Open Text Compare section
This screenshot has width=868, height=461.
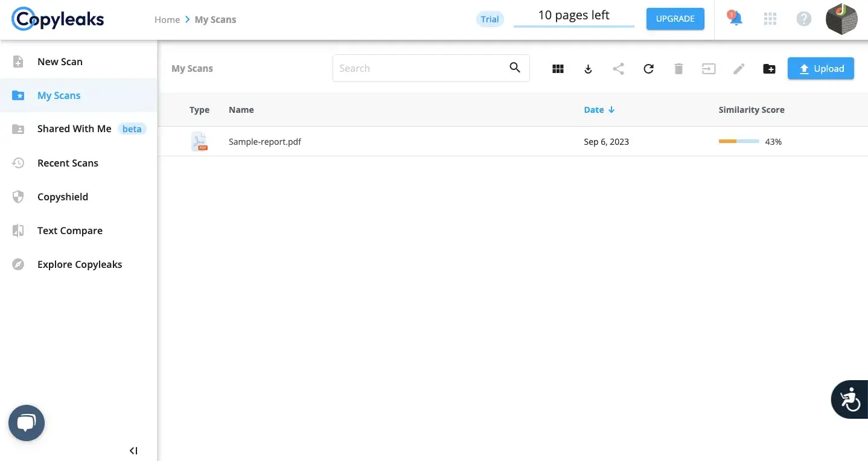tap(69, 230)
